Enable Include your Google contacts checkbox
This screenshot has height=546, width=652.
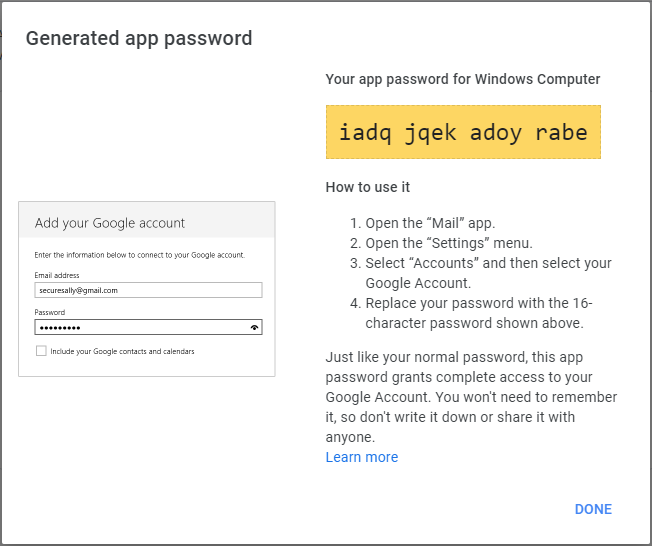[x=41, y=351]
